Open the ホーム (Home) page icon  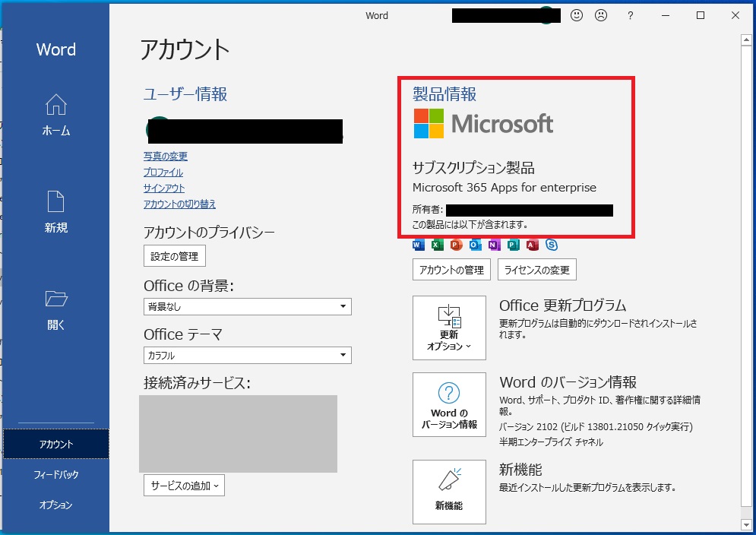(x=56, y=104)
